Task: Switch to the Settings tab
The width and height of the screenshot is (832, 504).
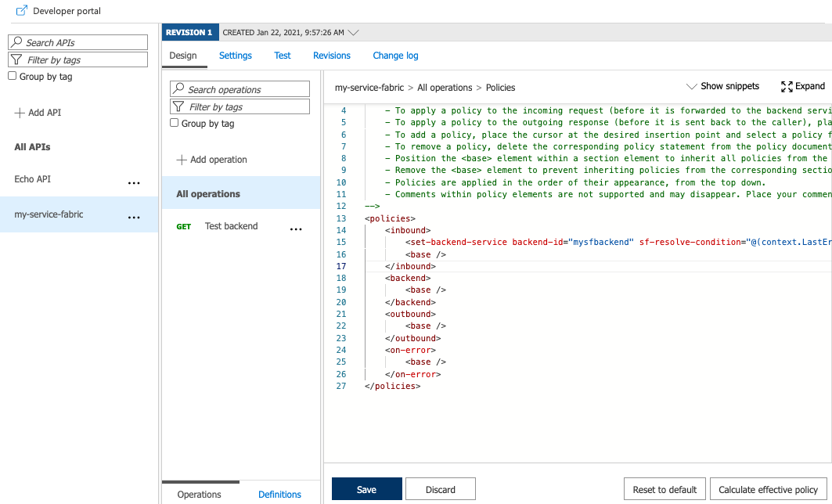Action: [235, 56]
